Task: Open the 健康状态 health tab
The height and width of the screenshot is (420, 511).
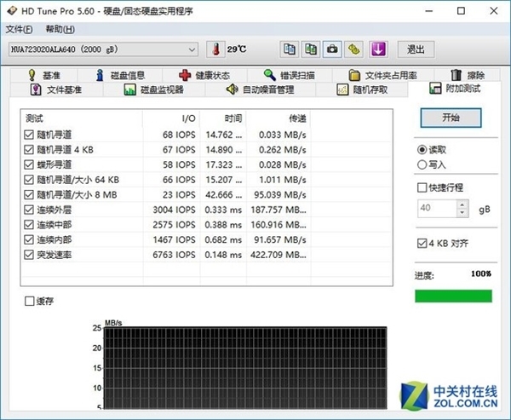Action: [204, 75]
